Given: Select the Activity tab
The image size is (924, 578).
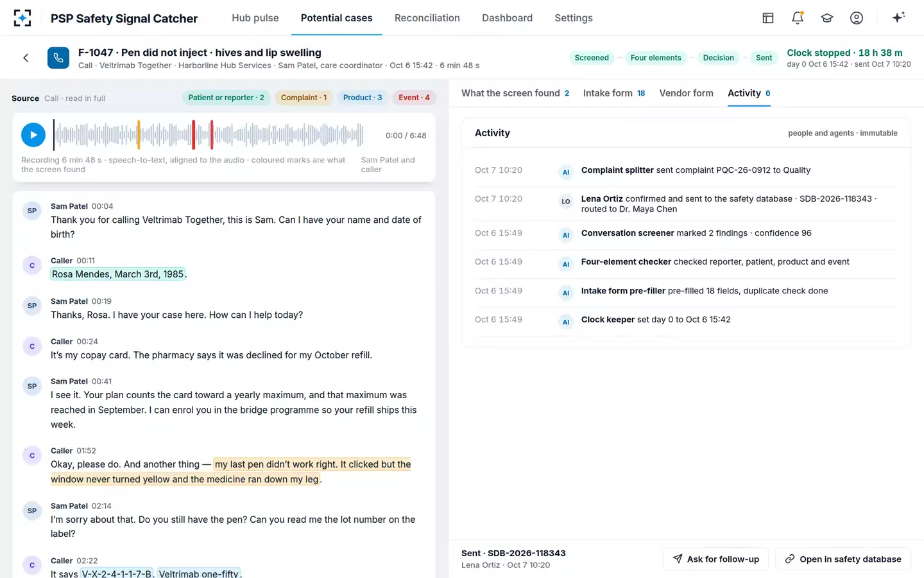Looking at the screenshot, I should [749, 93].
